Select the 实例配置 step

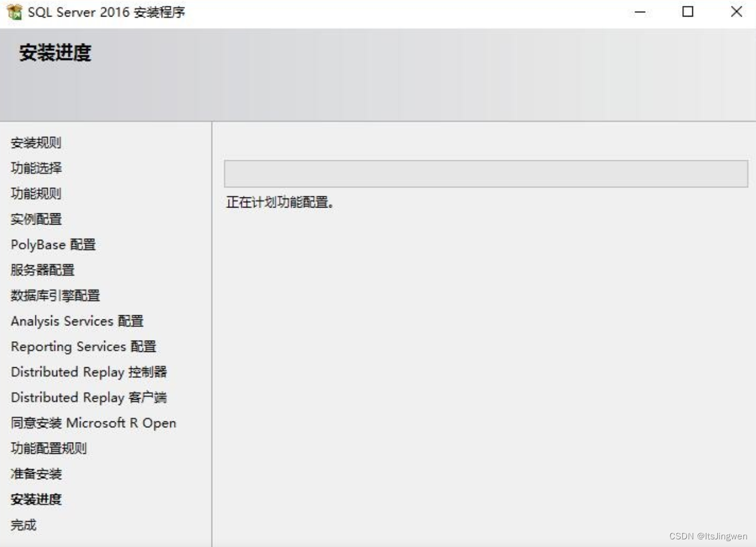point(36,219)
